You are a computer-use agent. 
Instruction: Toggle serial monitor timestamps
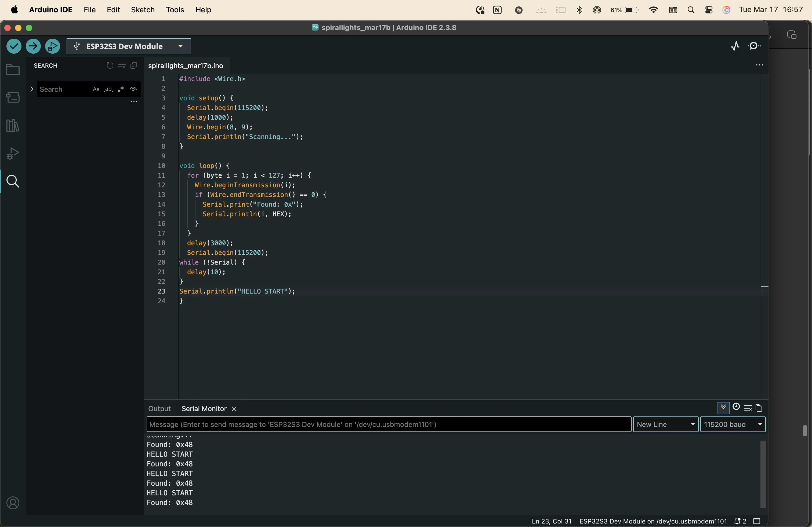coord(736,407)
